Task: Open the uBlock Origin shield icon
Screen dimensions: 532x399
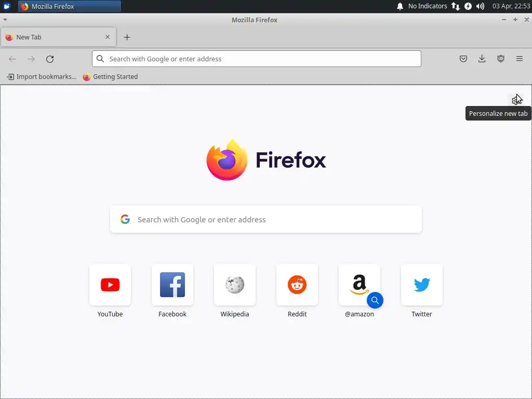Action: 501,59
